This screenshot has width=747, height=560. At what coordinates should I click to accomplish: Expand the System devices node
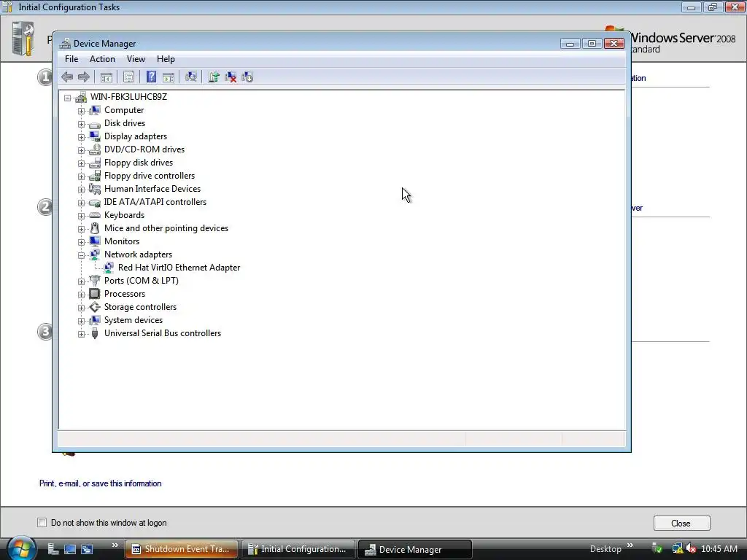tap(82, 321)
